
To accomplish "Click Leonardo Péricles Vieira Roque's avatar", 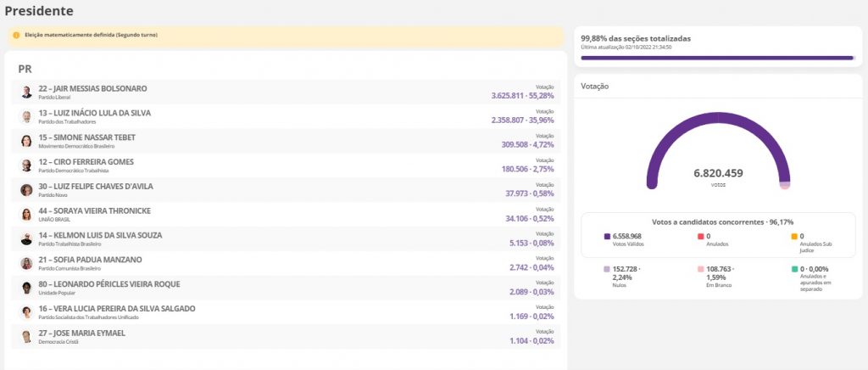I will [x=26, y=289].
